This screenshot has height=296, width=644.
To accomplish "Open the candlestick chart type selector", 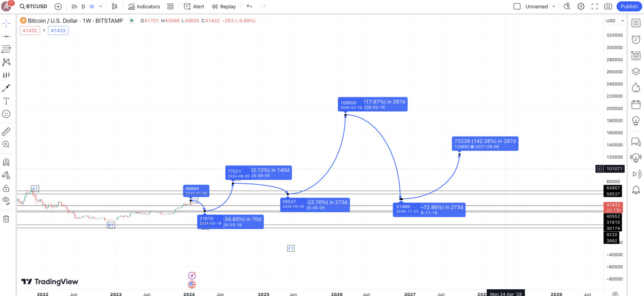I will [114, 6].
